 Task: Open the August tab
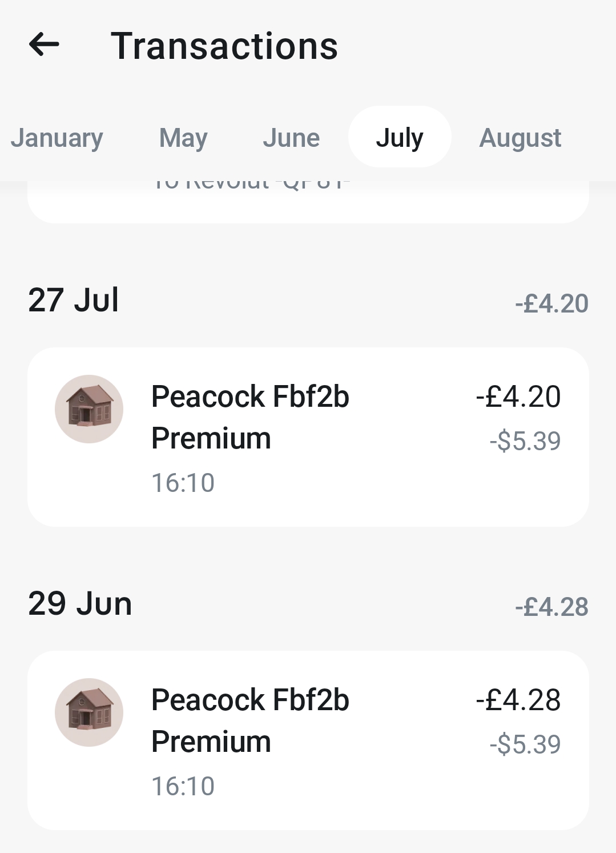520,138
